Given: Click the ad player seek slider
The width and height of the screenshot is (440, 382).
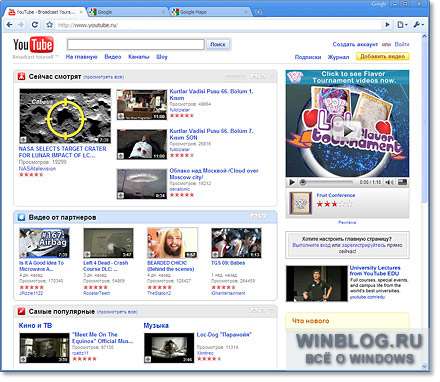Looking at the screenshot, I should pos(326,182).
